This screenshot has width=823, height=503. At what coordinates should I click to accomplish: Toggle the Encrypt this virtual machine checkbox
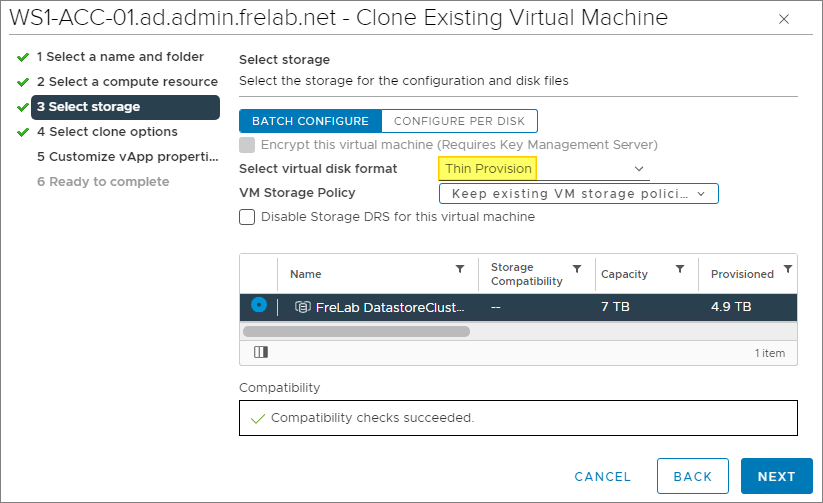click(247, 145)
